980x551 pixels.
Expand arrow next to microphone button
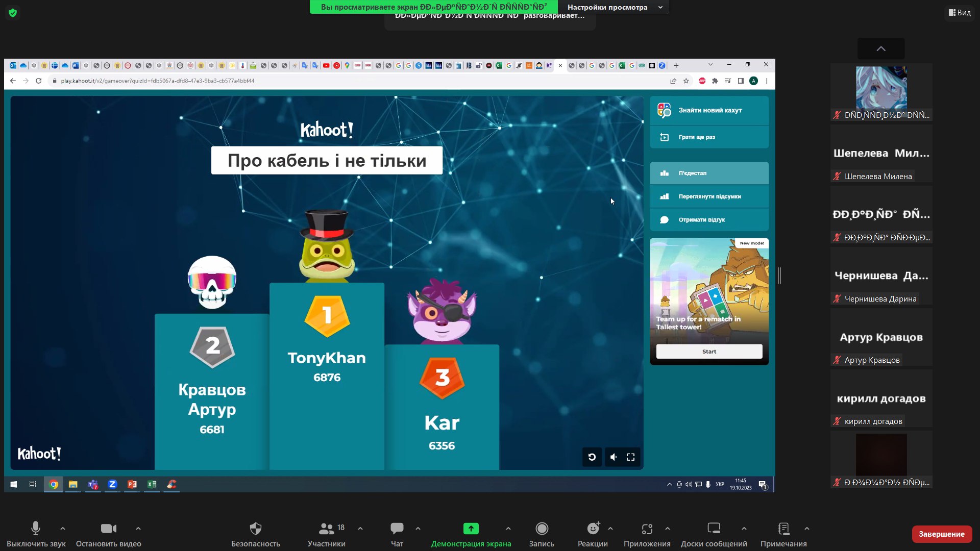tap(63, 529)
